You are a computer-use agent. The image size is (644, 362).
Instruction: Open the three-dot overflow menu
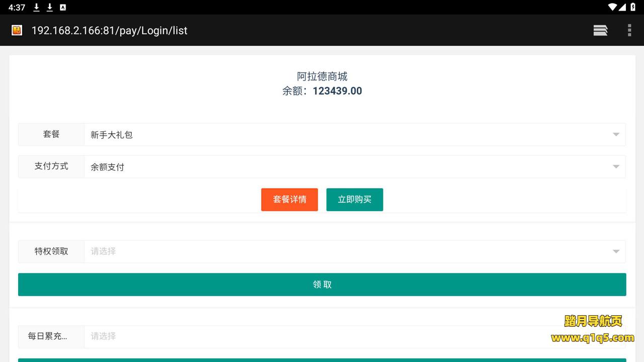click(629, 30)
